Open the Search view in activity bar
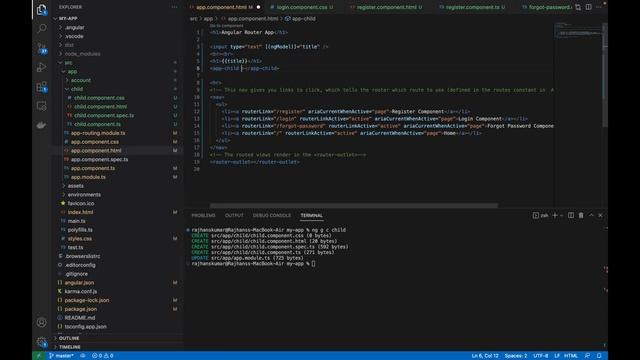Screen dimensions: 640x360 coord(42,28)
